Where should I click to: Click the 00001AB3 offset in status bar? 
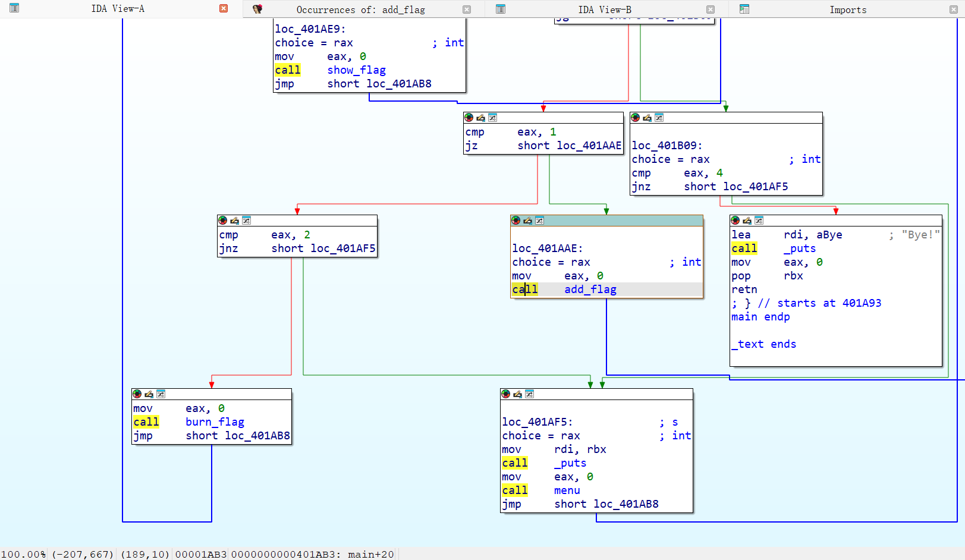[201, 554]
